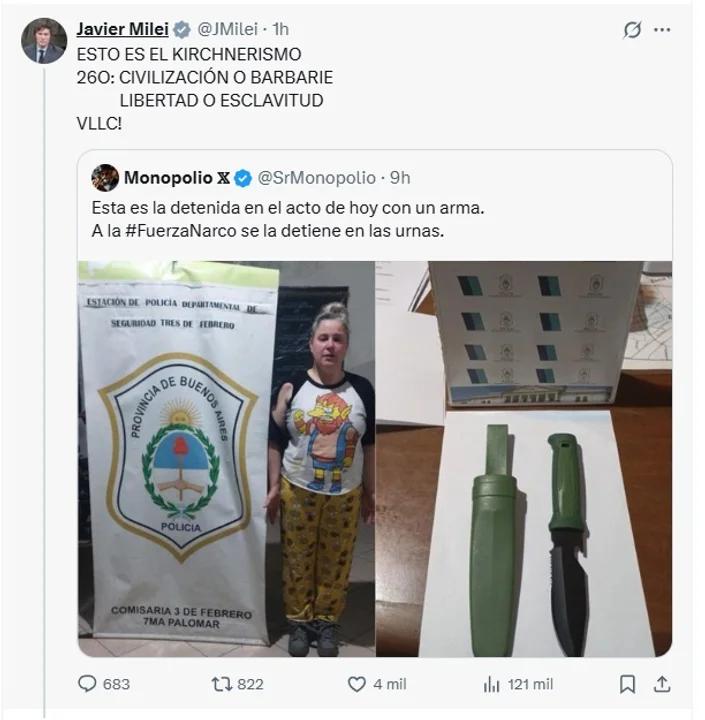The height and width of the screenshot is (720, 705).
Task: Open the three-dot more options menu
Action: pyautogui.click(x=662, y=30)
